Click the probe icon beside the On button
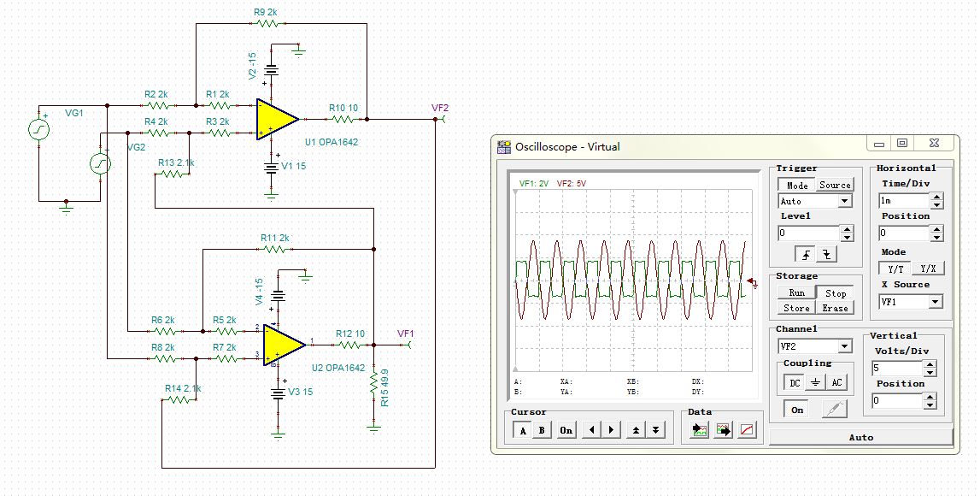 coord(834,410)
